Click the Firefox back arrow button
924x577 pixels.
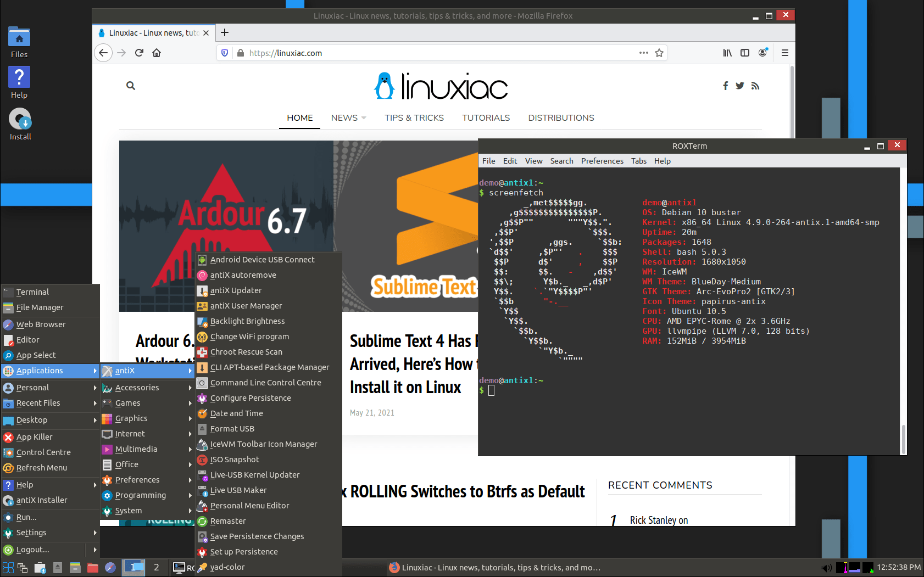(103, 53)
